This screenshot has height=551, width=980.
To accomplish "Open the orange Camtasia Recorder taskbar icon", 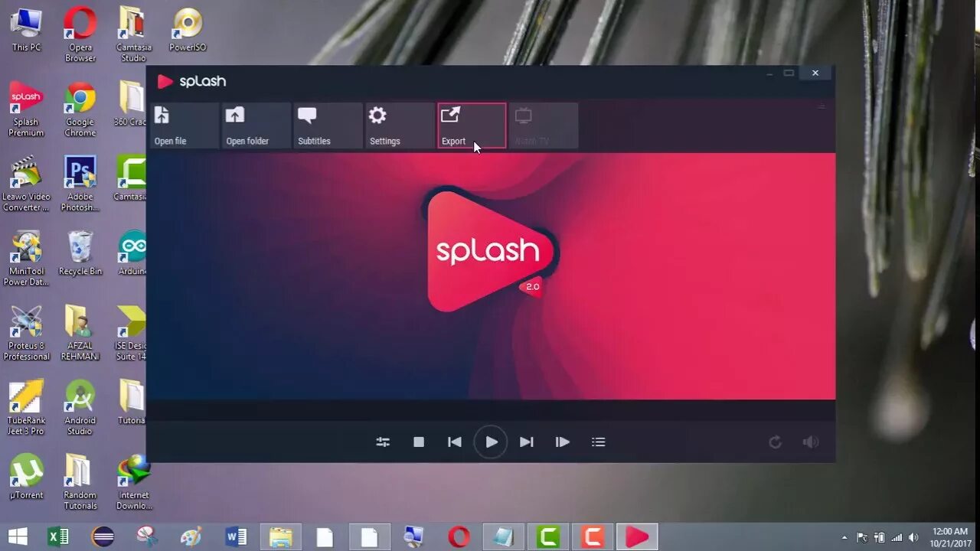I will coord(593,536).
